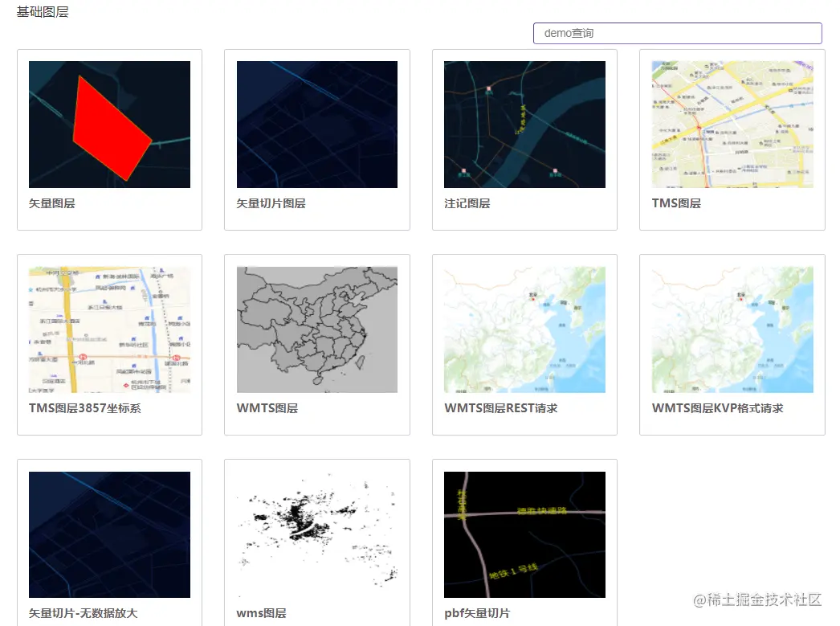
Task: Click the 矢量图层 title text
Action: click(x=52, y=203)
